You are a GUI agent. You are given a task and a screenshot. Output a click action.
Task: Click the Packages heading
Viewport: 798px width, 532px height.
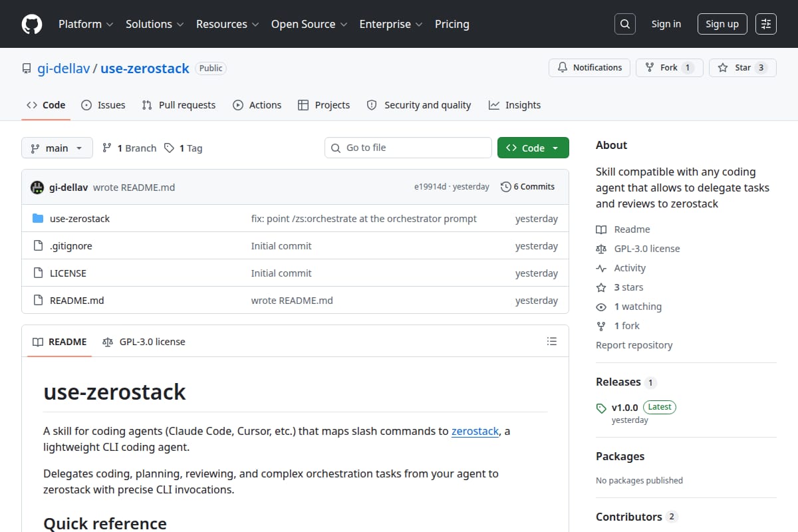pyautogui.click(x=620, y=456)
